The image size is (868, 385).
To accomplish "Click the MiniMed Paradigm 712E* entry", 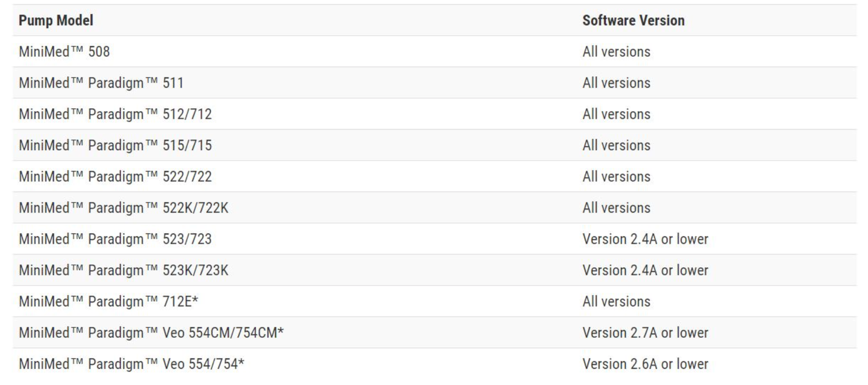I will click(108, 302).
